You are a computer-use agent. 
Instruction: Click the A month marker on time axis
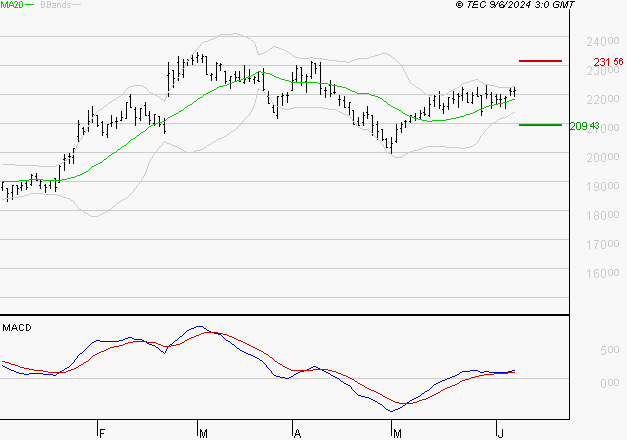(x=297, y=433)
